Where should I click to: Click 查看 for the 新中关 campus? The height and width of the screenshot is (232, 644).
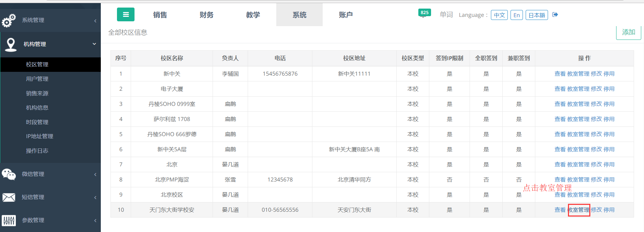(x=560, y=74)
